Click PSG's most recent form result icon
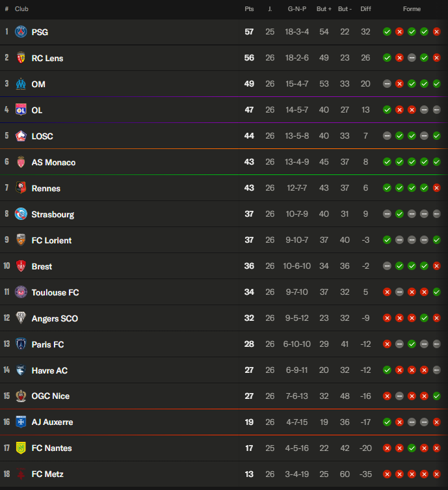The height and width of the screenshot is (490, 448). [436, 32]
